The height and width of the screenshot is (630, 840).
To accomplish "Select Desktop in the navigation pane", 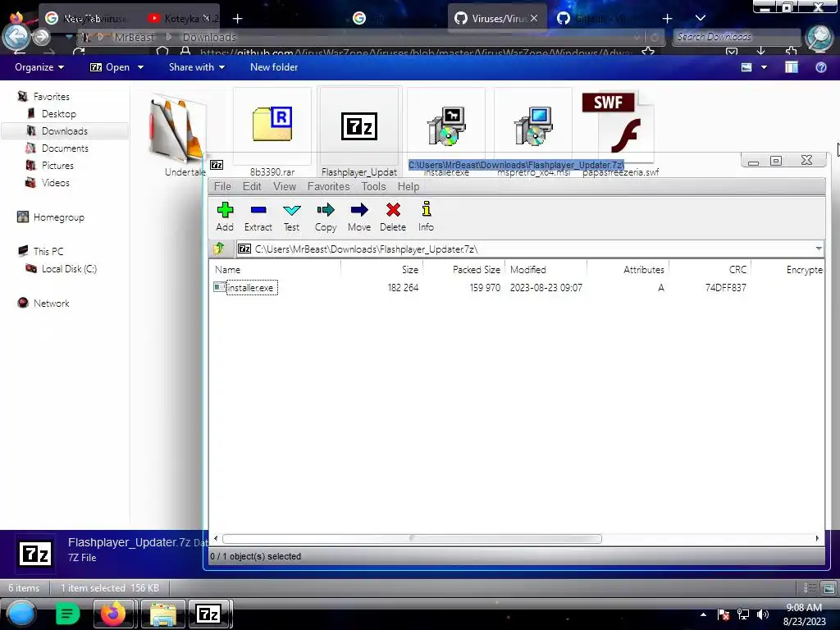I will tap(59, 113).
